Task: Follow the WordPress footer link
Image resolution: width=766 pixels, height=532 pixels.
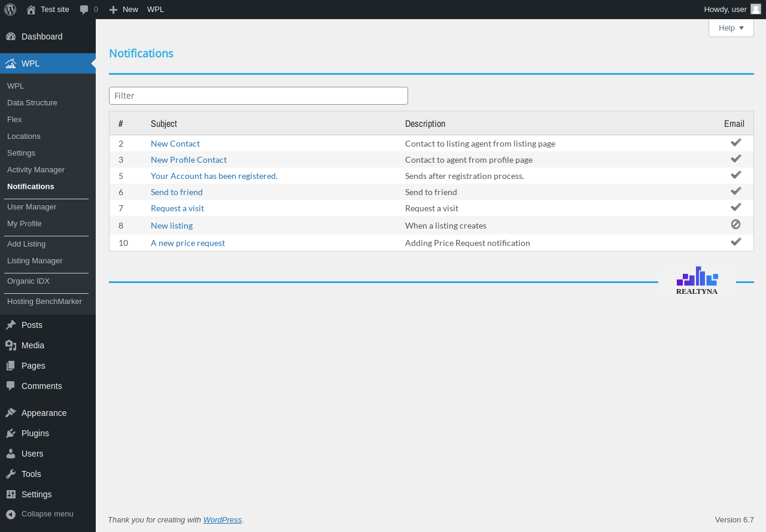Action: pyautogui.click(x=222, y=520)
